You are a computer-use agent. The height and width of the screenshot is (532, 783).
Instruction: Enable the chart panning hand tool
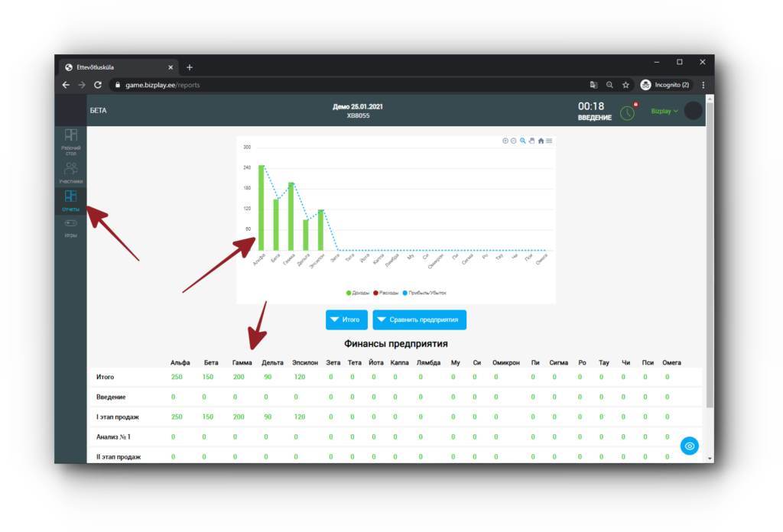pyautogui.click(x=532, y=141)
